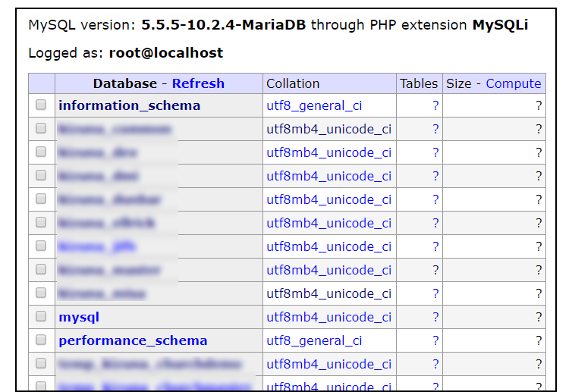Click tables count question mark for information_schema
The height and width of the screenshot is (392, 572).
click(435, 105)
